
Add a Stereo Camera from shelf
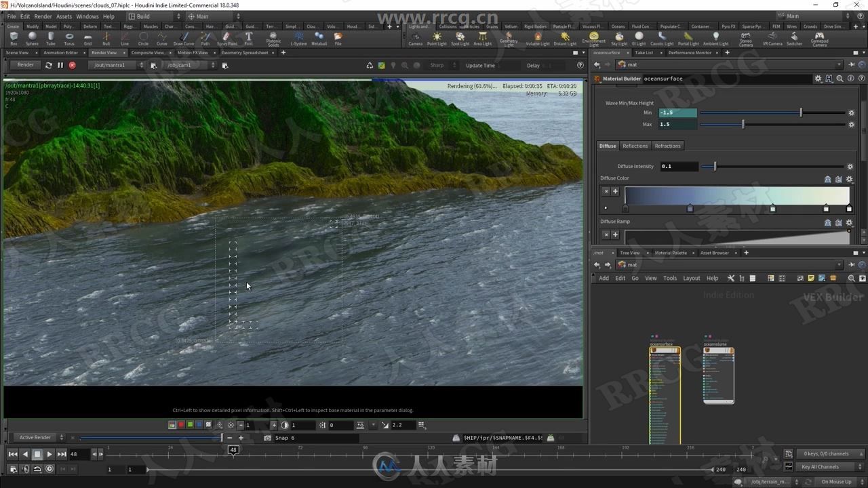pos(746,39)
